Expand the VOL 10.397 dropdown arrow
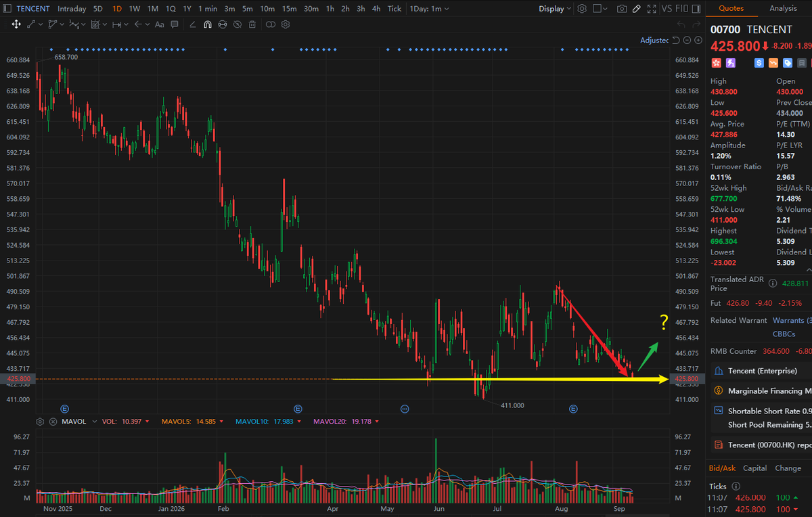 tap(147, 422)
